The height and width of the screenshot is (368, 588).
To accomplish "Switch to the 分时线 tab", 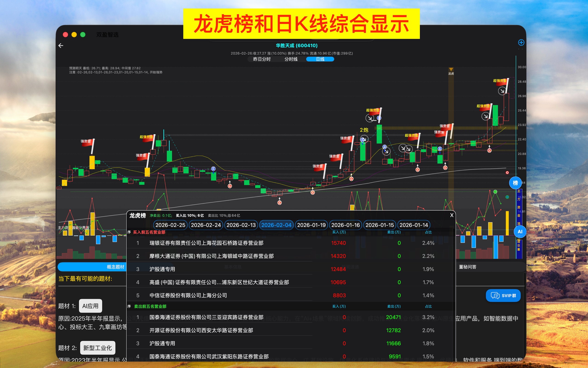I will coord(291,59).
